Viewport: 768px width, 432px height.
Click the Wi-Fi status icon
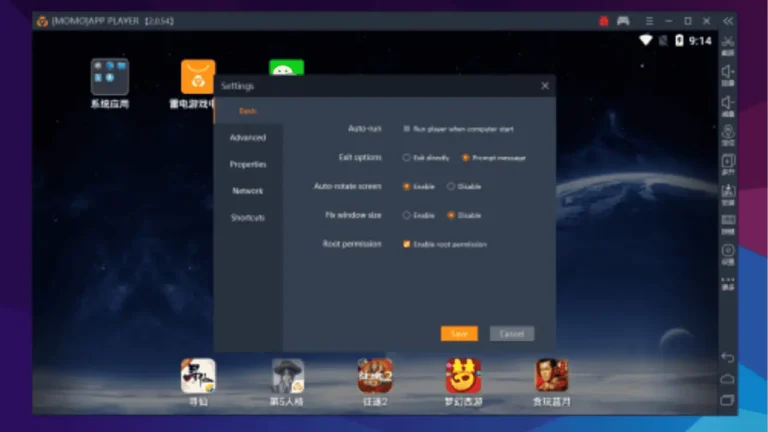(646, 40)
